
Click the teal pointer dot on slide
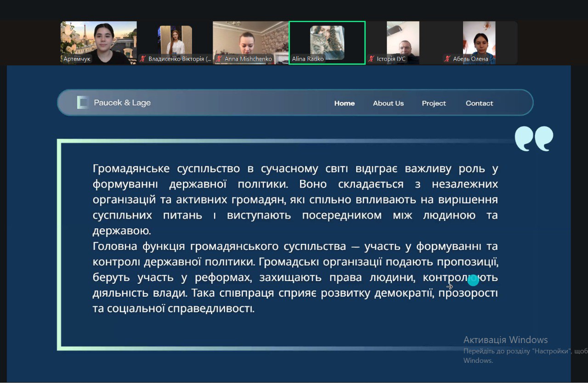(473, 280)
